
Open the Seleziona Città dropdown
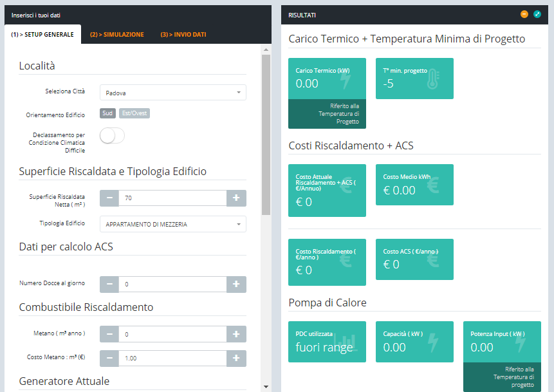click(x=172, y=93)
